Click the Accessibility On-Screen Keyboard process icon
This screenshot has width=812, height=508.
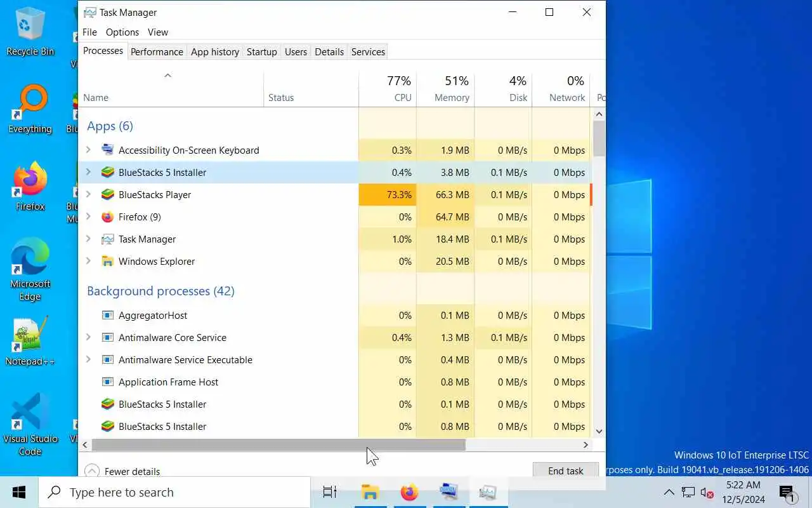108,150
